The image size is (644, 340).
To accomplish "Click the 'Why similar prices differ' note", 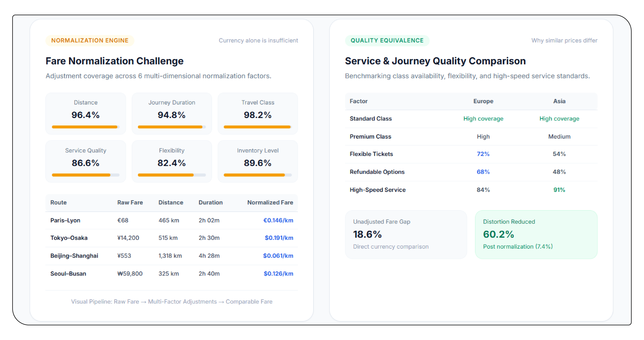I will coord(564,41).
